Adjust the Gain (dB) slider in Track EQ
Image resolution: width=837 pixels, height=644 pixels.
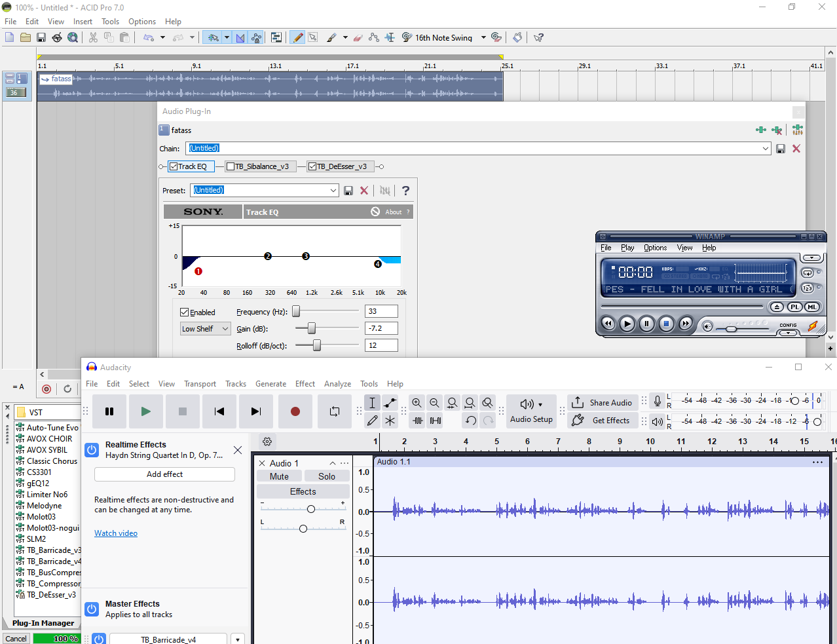tap(312, 328)
